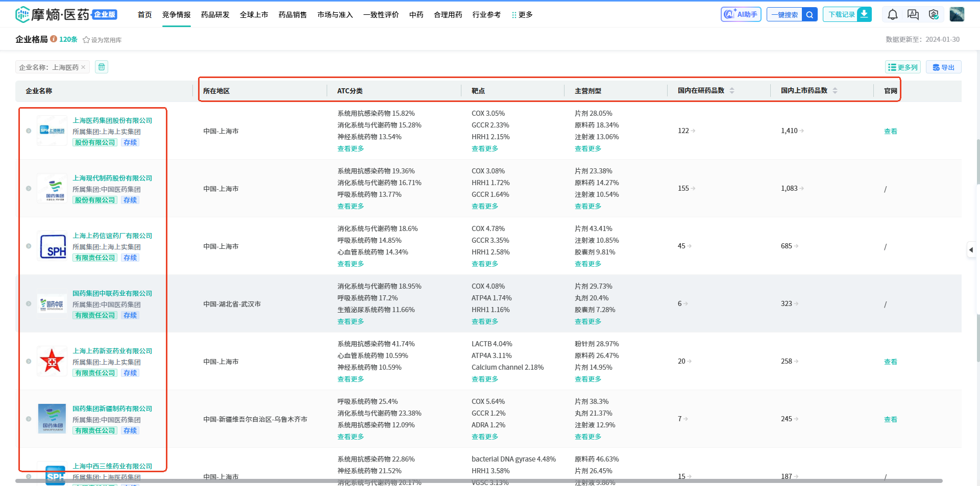This screenshot has width=980, height=486.
Task: Open 上海现代制药股份有限公司 company link
Action: pyautogui.click(x=112, y=178)
